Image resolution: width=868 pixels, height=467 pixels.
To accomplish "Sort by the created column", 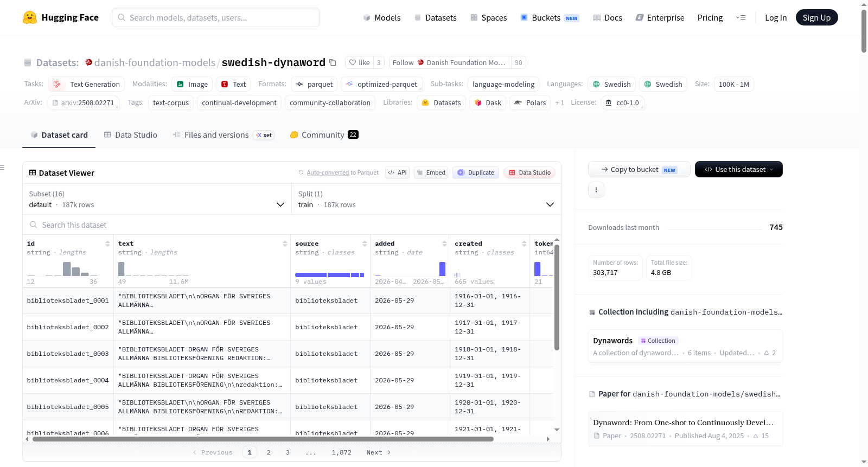I will tap(524, 244).
